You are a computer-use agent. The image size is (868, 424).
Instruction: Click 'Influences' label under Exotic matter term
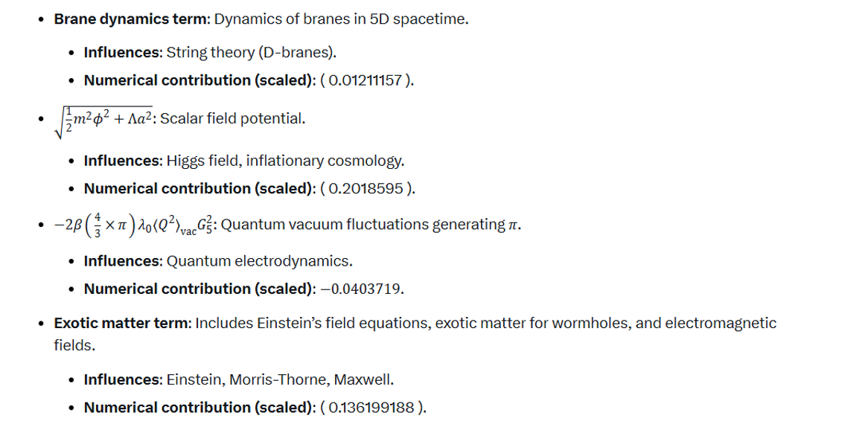[122, 380]
